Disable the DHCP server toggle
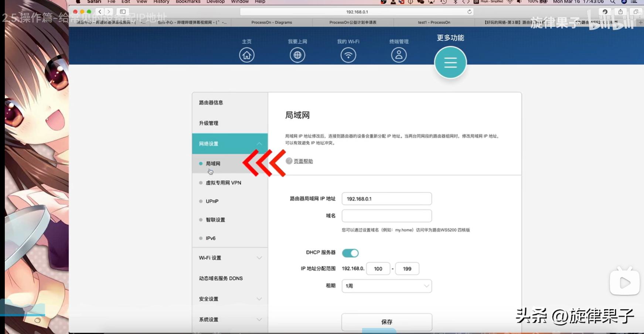This screenshot has height=334, width=644. [350, 253]
